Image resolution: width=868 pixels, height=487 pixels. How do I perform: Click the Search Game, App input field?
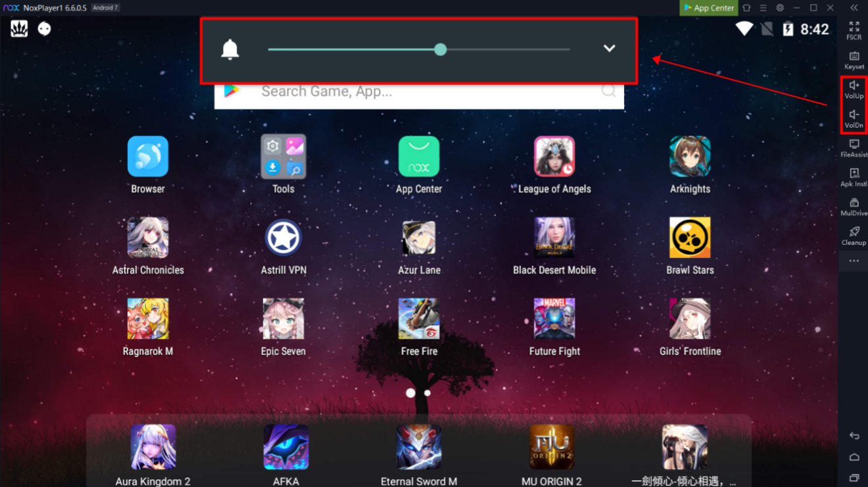(x=419, y=91)
